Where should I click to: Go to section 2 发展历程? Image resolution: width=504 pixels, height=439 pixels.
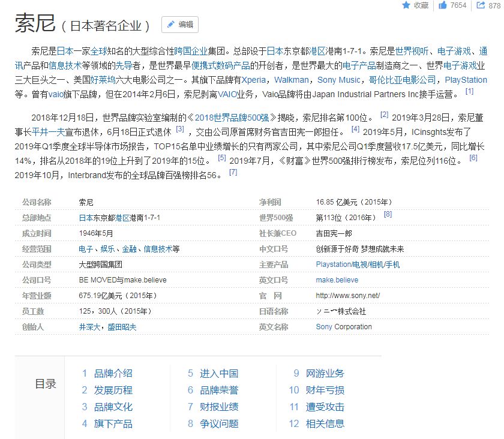click(113, 390)
